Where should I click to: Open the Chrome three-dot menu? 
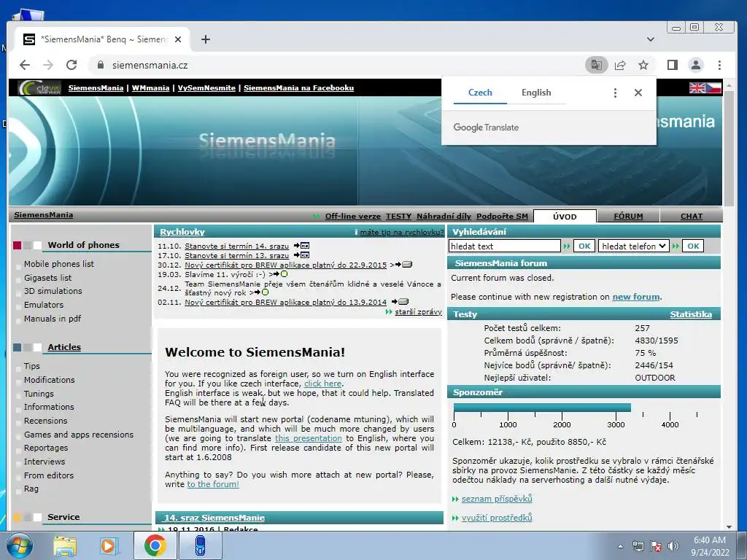(x=719, y=65)
